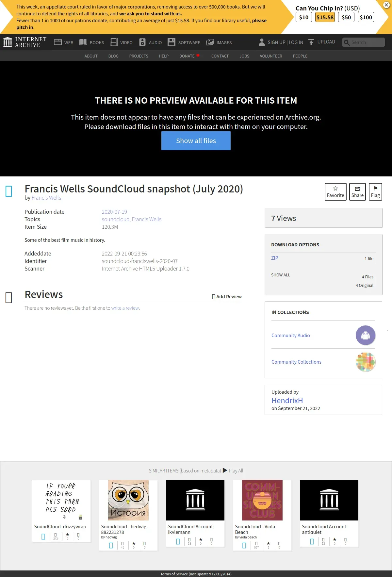Screen dimensions: 392x577
Task: Open the Francis Wells creator link
Action: tap(46, 198)
